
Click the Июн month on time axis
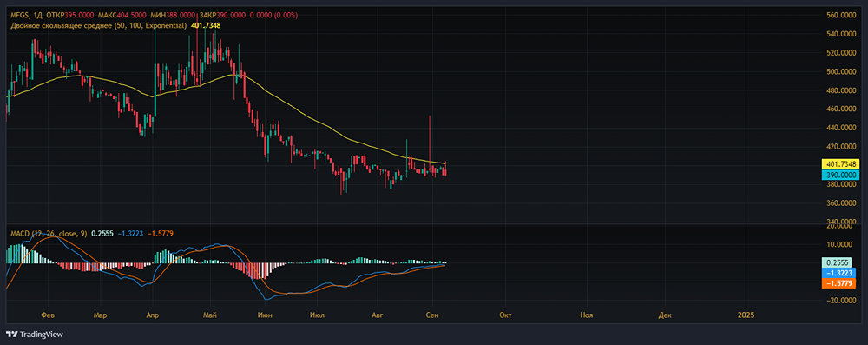coord(265,315)
